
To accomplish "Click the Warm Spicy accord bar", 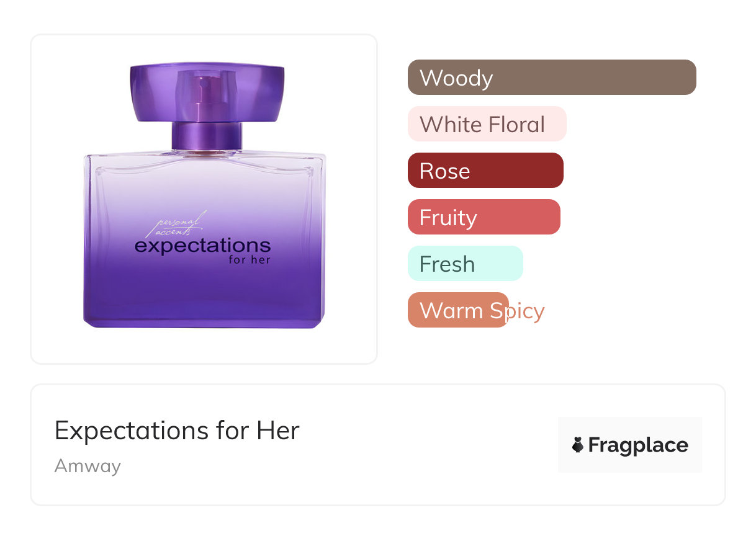I will point(457,310).
